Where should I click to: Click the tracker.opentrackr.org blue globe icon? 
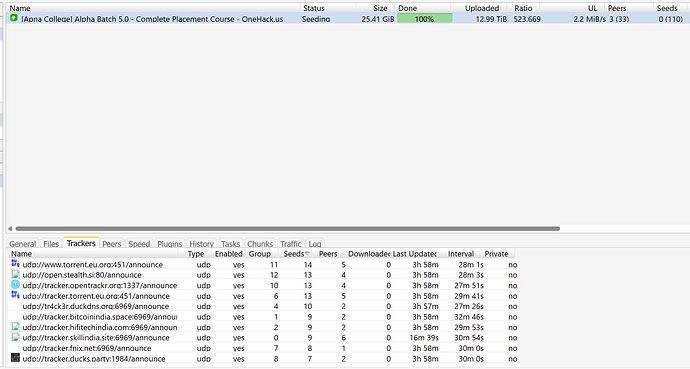point(15,285)
